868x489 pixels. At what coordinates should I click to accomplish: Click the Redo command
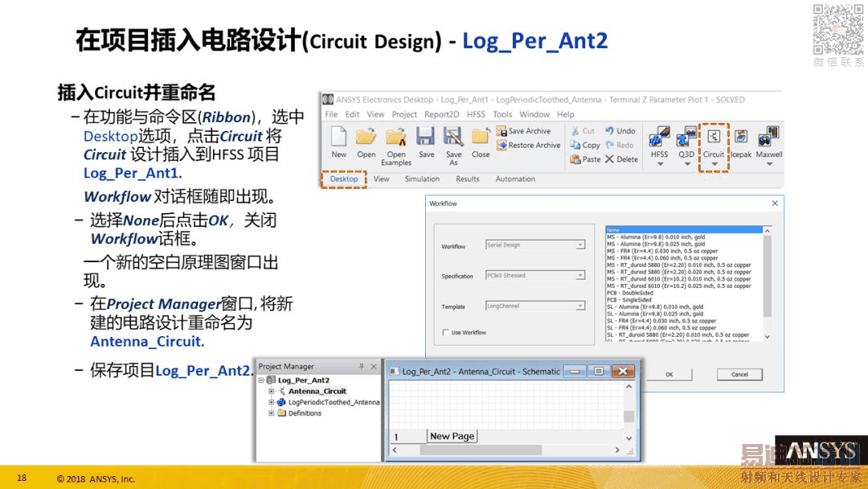(x=620, y=145)
